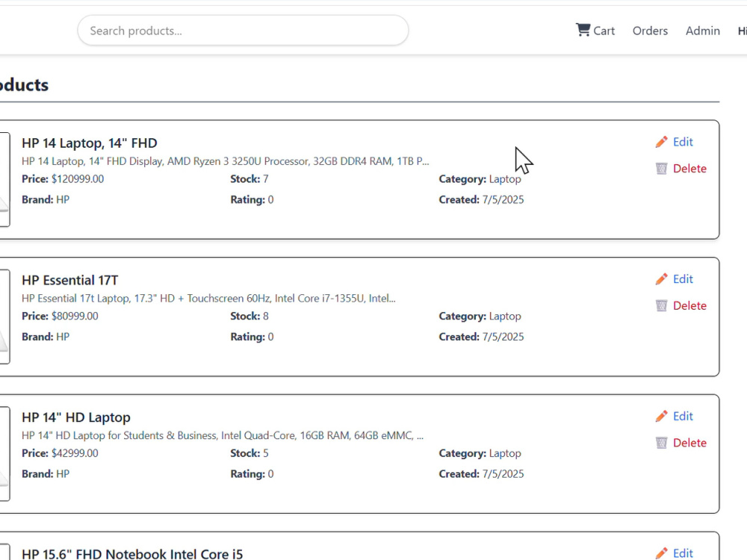Click Category: Laptop on HP 14" HD Laptop card
747x560 pixels.
pyautogui.click(x=480, y=453)
